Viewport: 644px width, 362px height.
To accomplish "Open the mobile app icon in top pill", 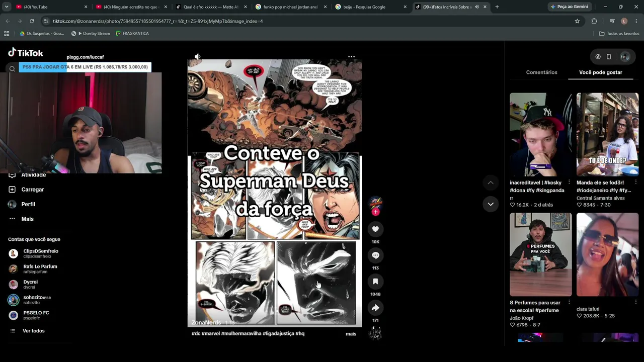I will [609, 57].
